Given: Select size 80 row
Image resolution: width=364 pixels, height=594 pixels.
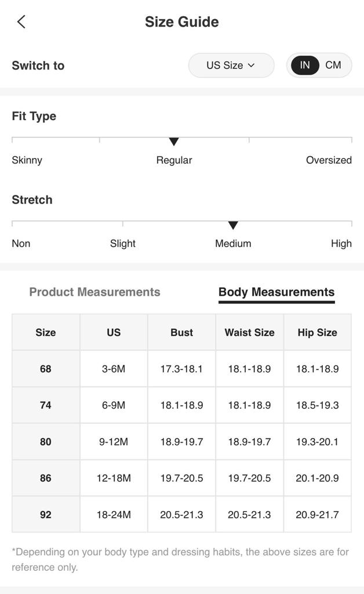Looking at the screenshot, I should [x=46, y=442].
